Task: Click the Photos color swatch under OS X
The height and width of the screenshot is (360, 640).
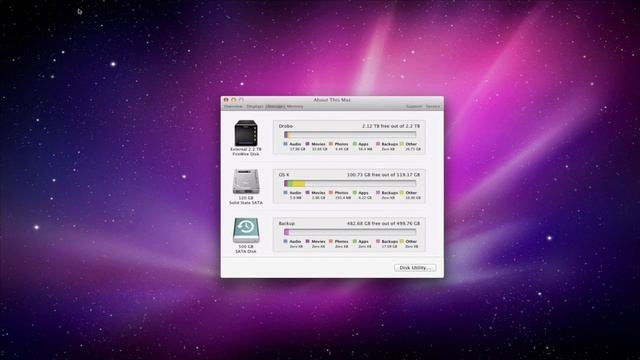Action: click(x=331, y=193)
